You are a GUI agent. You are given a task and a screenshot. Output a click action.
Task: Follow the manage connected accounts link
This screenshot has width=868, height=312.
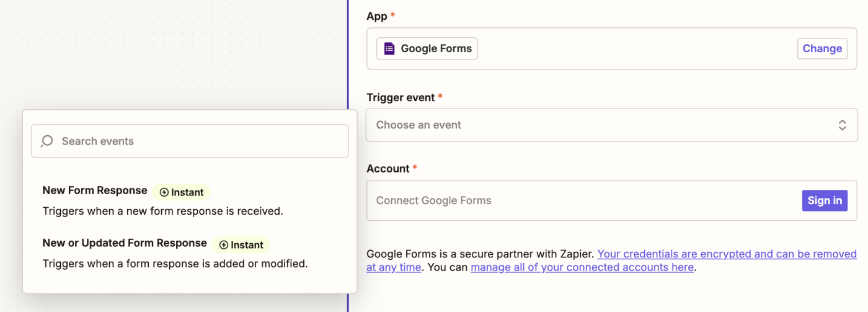tap(582, 268)
